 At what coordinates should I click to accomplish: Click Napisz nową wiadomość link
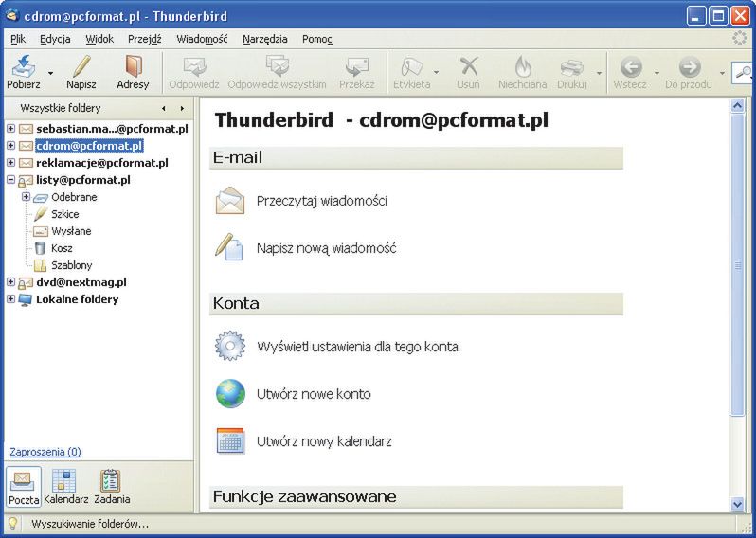tap(327, 248)
